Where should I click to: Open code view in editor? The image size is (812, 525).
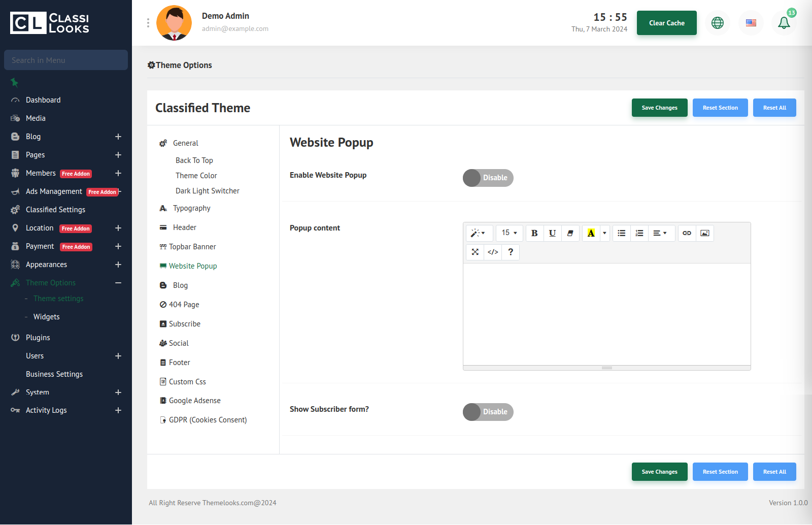point(493,252)
